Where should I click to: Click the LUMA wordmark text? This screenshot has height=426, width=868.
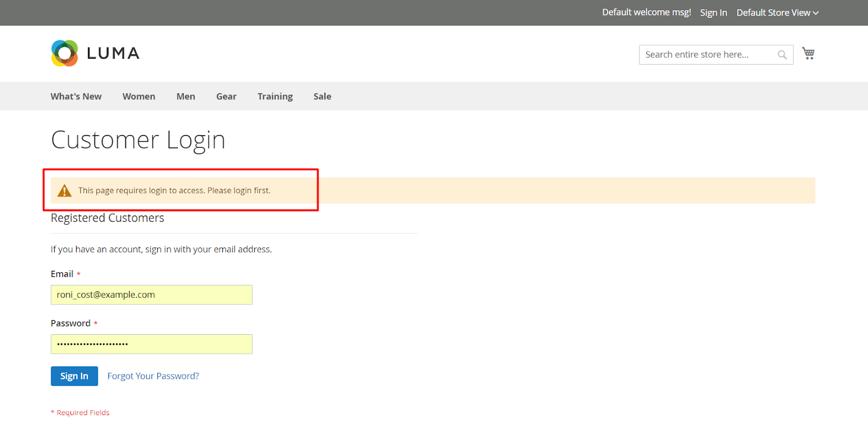coord(113,53)
